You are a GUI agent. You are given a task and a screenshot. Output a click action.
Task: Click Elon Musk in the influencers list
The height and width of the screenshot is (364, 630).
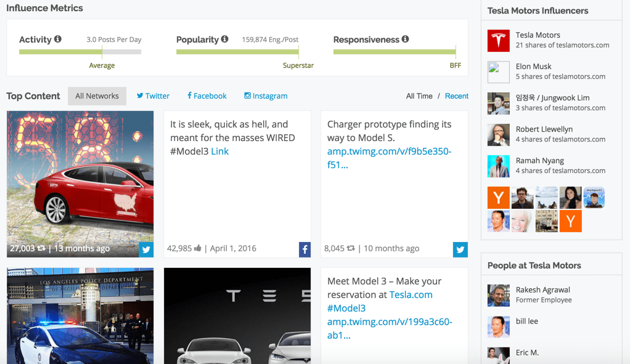tap(532, 66)
